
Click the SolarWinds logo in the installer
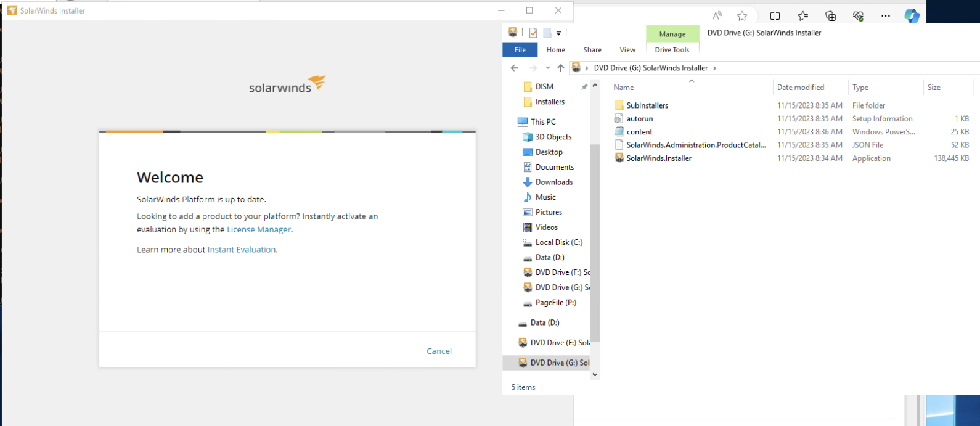click(287, 84)
